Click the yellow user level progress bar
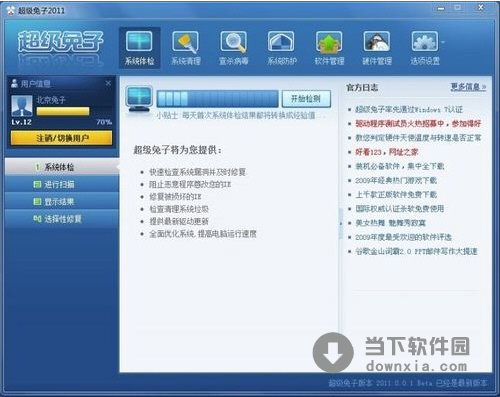The width and height of the screenshot is (500, 397). coord(63,111)
